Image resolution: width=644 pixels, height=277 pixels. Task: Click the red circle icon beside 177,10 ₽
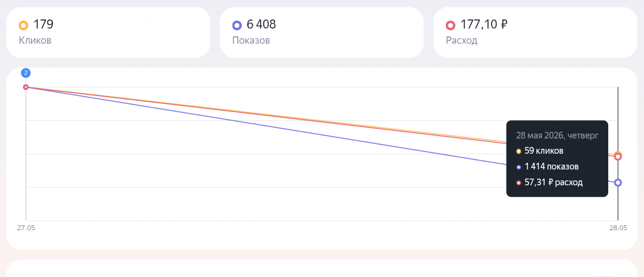pyautogui.click(x=451, y=26)
